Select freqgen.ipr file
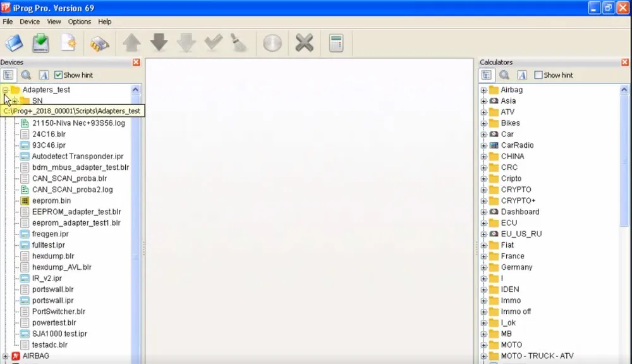The height and width of the screenshot is (364, 632). tap(51, 234)
